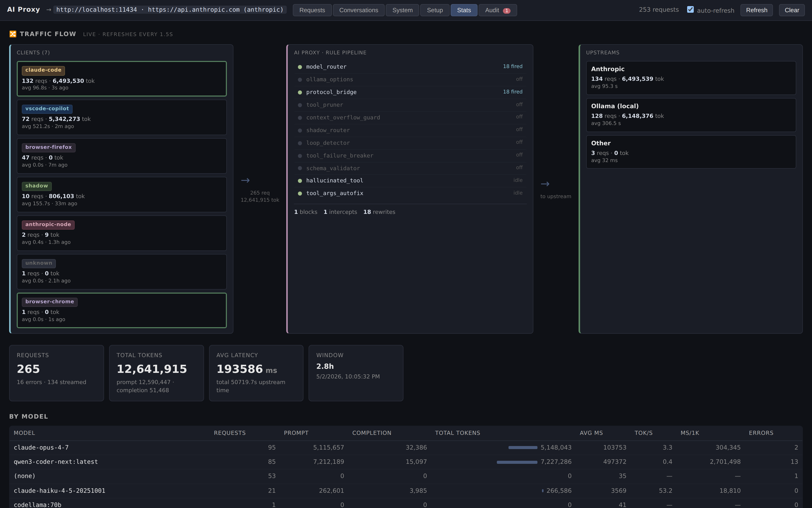Click the tool_pruner 'off' state
Image resolution: width=812 pixels, height=508 pixels.
[519, 104]
